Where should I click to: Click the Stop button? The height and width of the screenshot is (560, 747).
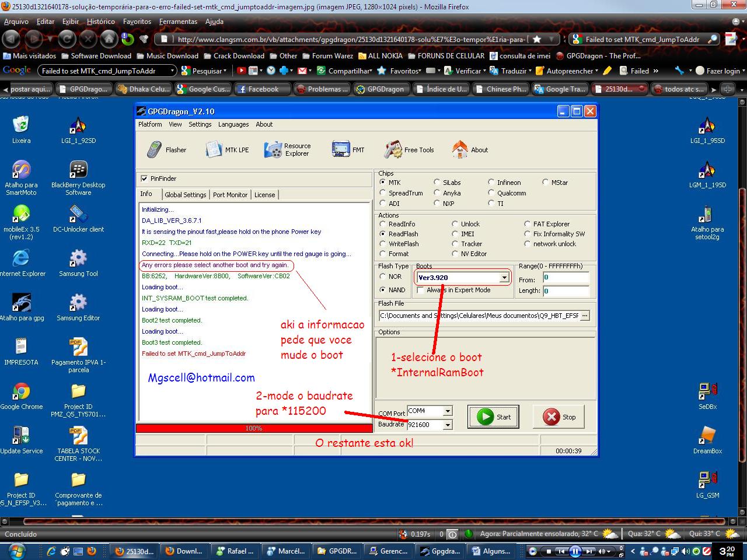pyautogui.click(x=559, y=417)
